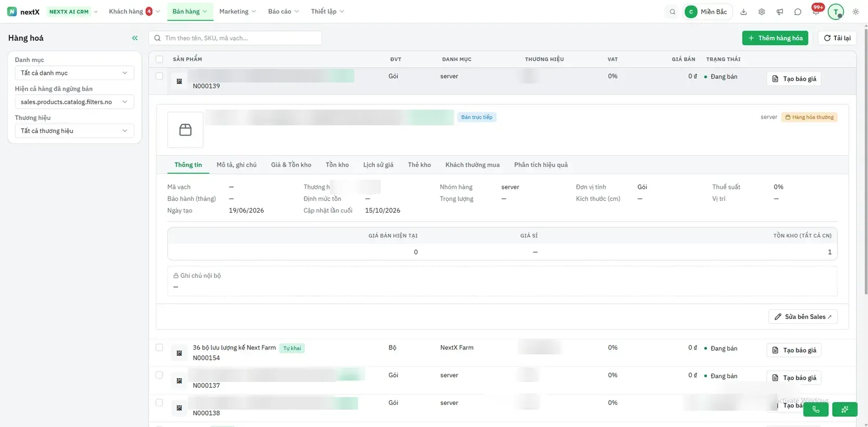Expand the Khách hàng menu

[134, 11]
